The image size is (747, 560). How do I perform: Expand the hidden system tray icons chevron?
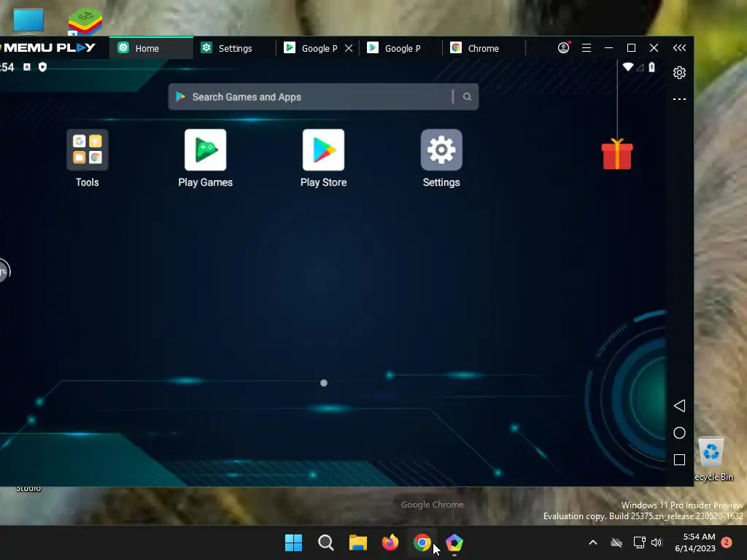593,542
